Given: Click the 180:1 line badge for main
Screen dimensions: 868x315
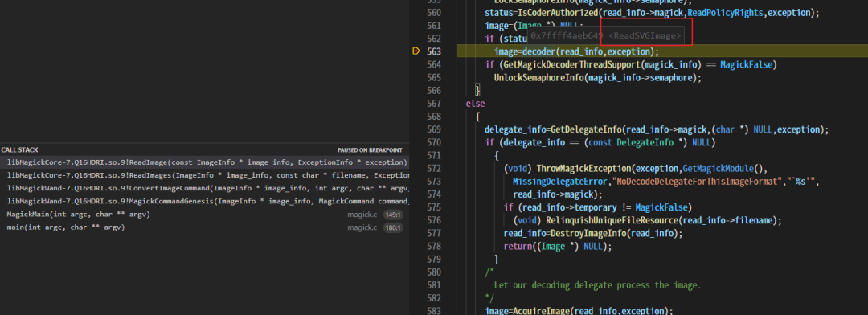Looking at the screenshot, I should click(x=393, y=227).
